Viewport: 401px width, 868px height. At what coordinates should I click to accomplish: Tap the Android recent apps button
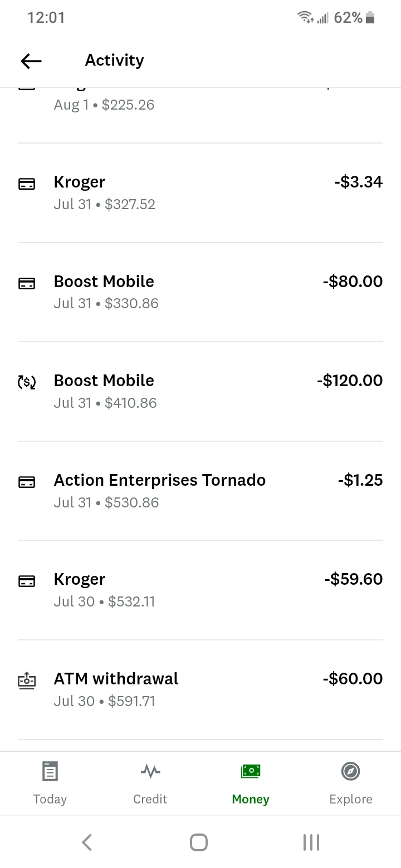tap(311, 842)
